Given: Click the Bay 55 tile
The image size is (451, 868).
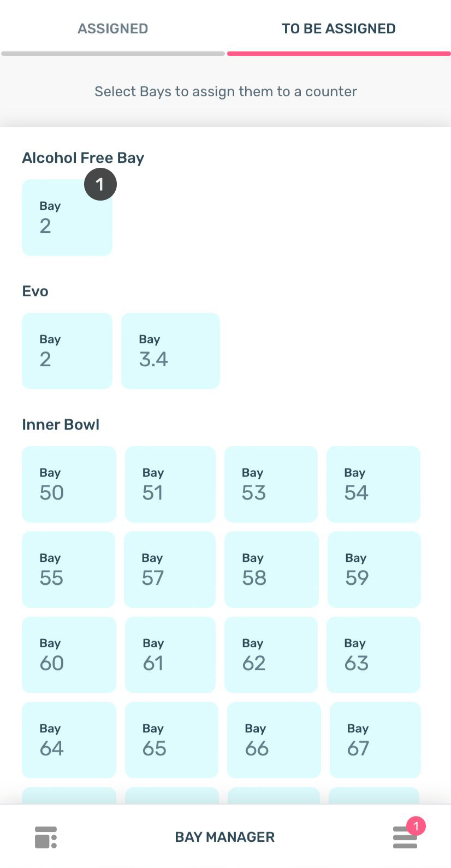Looking at the screenshot, I should (69, 569).
